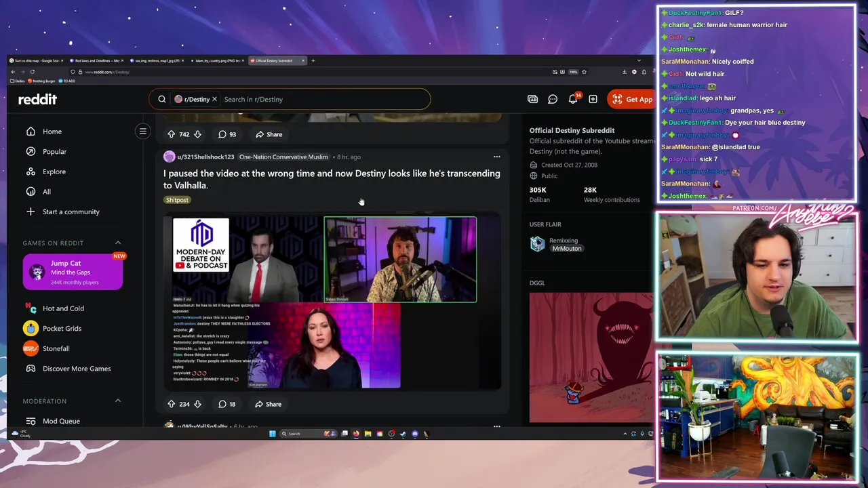Click Start a community plus icon

click(31, 211)
